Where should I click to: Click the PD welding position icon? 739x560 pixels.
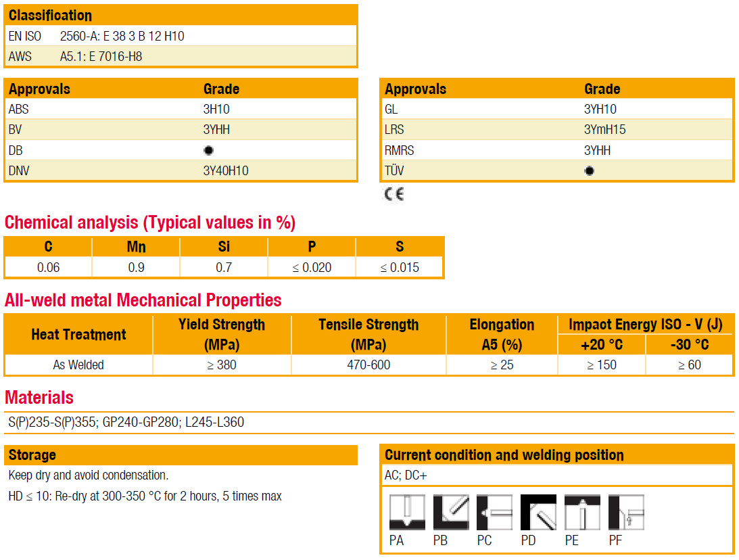[538, 513]
